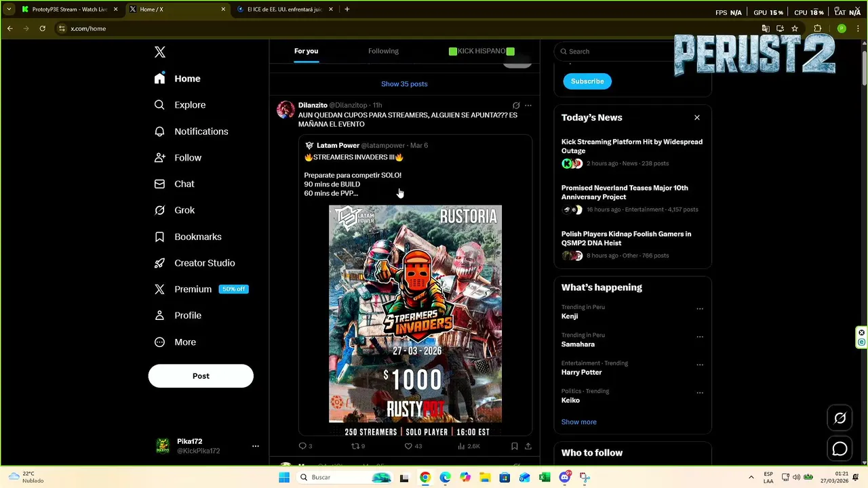
Task: Show hidden system tray icons
Action: pos(751,477)
